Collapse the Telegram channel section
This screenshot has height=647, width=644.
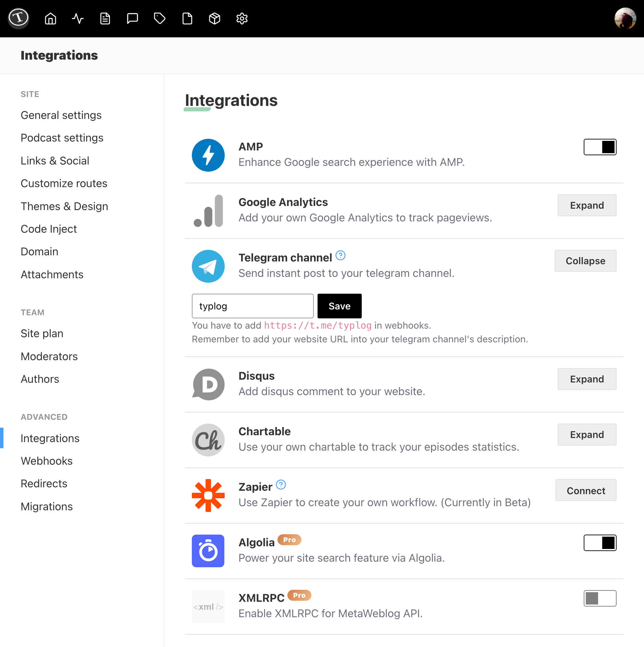(585, 261)
